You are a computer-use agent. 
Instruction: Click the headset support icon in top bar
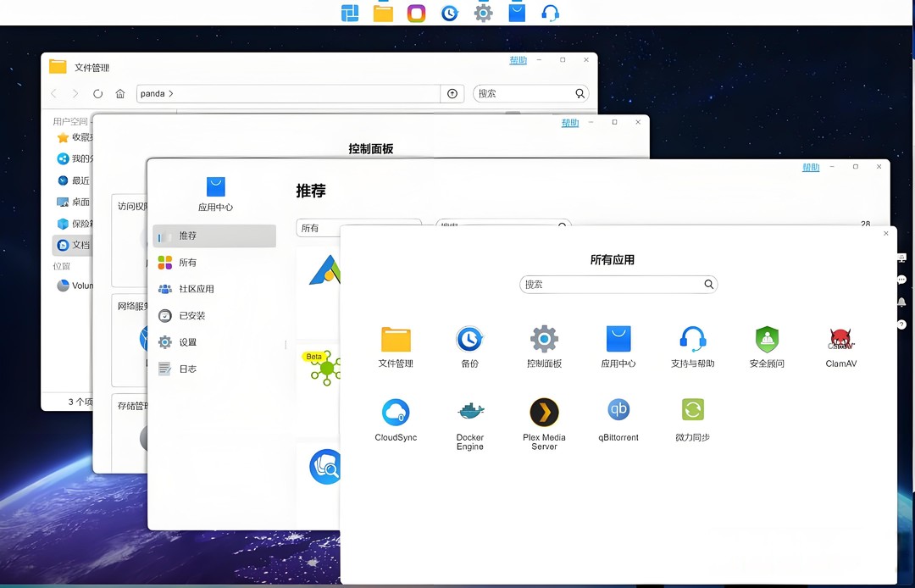pos(551,13)
